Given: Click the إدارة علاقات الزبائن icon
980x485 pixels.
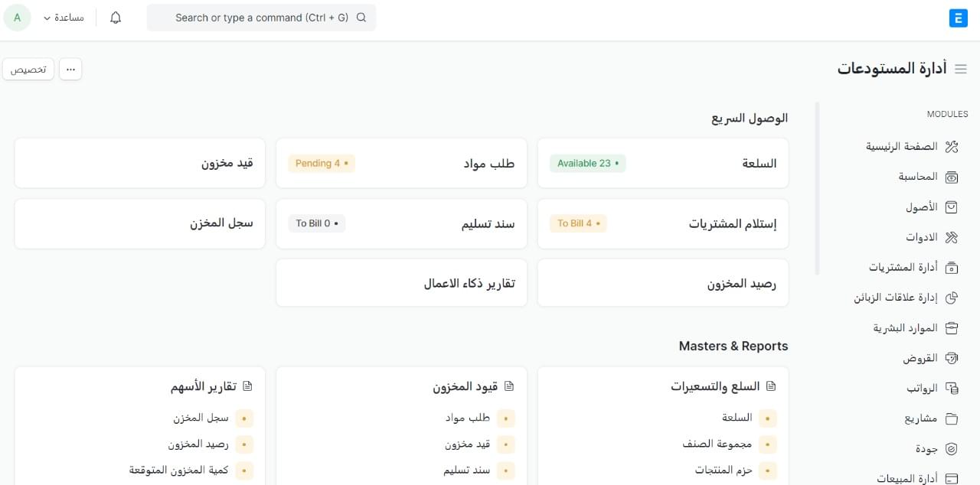Looking at the screenshot, I should point(952,298).
